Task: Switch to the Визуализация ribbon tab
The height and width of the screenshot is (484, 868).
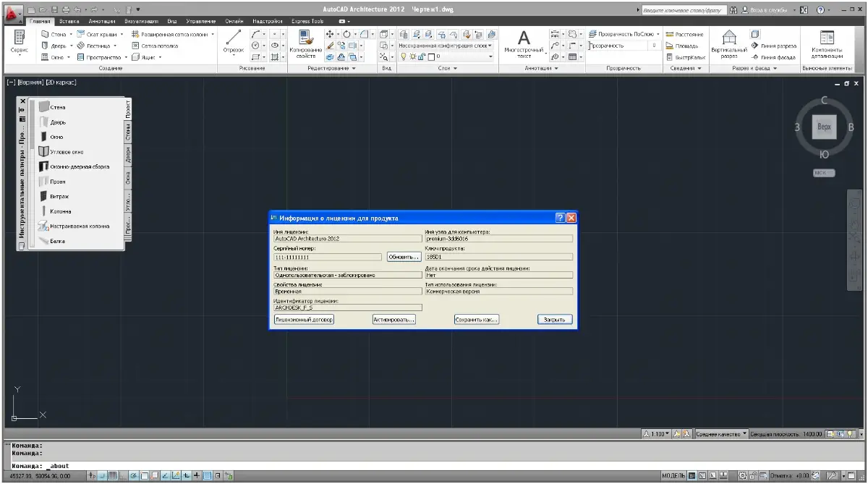Action: [140, 22]
